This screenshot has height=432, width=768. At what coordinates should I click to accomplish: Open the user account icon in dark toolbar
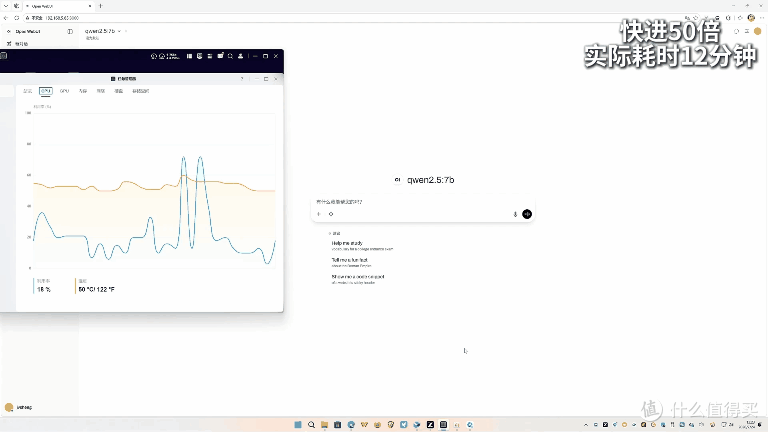pyautogui.click(x=240, y=56)
